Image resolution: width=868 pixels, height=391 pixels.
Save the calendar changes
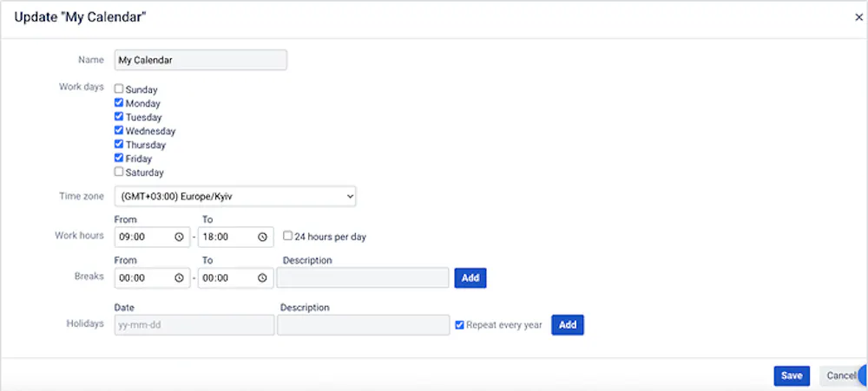click(x=791, y=375)
